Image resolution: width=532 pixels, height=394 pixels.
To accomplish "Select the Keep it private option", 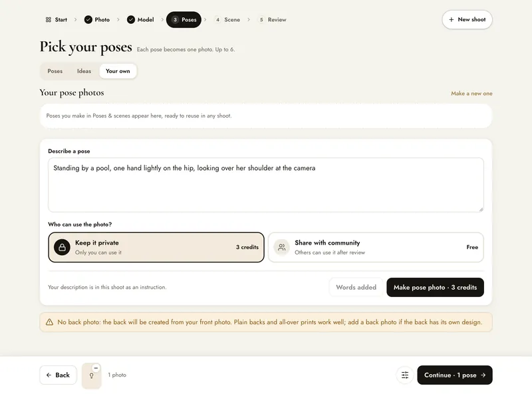I will click(x=156, y=247).
